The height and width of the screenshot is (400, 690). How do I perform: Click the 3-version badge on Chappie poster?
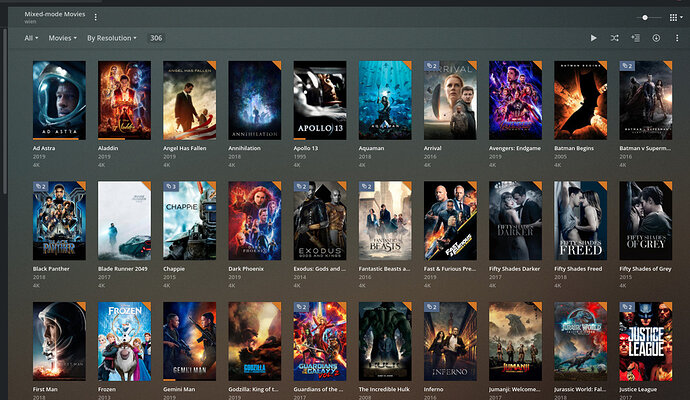coord(171,187)
